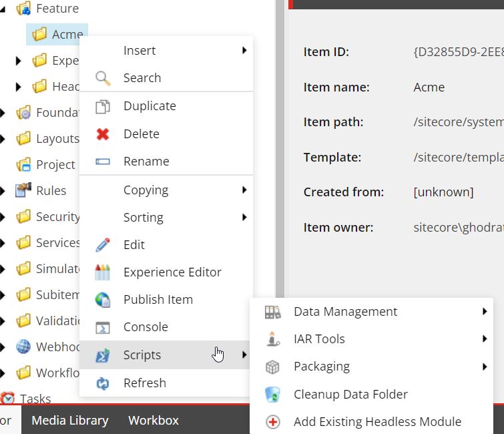504x434 pixels.
Task: Choose Publish Item from the menu
Action: point(166,299)
